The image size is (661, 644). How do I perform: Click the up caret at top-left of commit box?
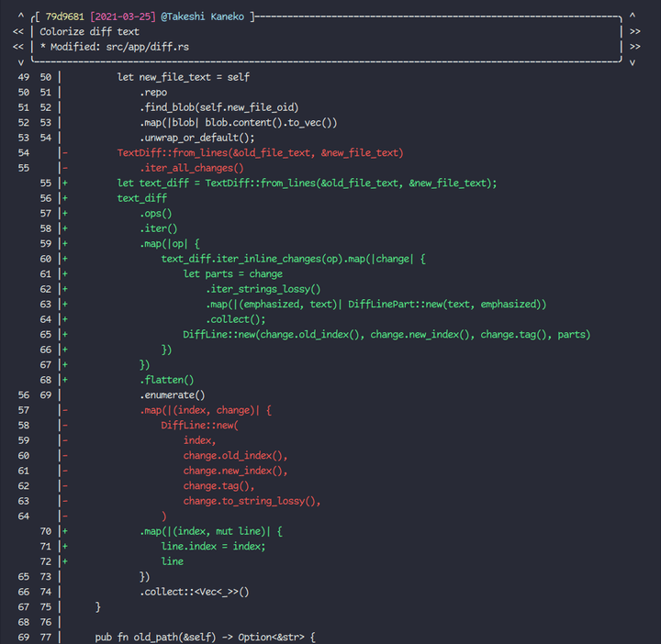coord(20,16)
